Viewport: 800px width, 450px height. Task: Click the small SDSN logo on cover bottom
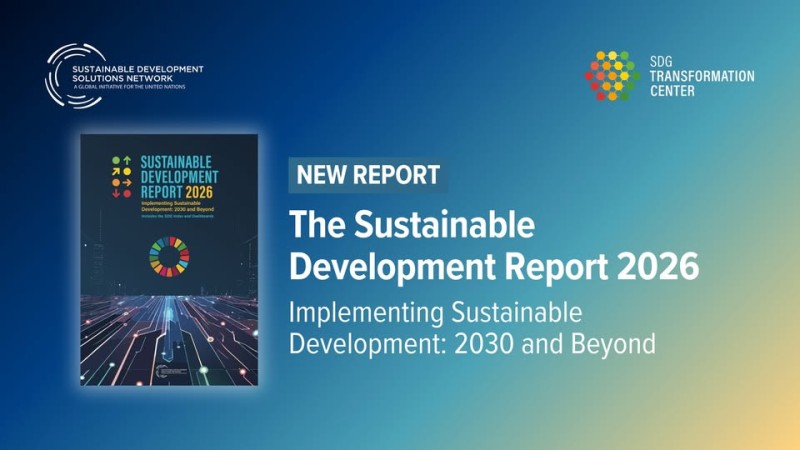(170, 371)
